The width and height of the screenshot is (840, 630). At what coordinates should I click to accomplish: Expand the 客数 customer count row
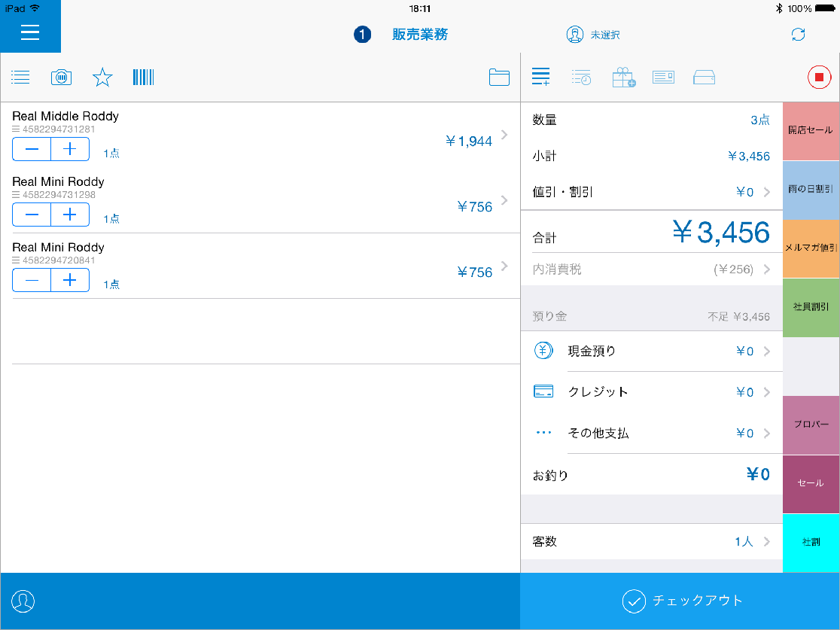click(x=652, y=542)
